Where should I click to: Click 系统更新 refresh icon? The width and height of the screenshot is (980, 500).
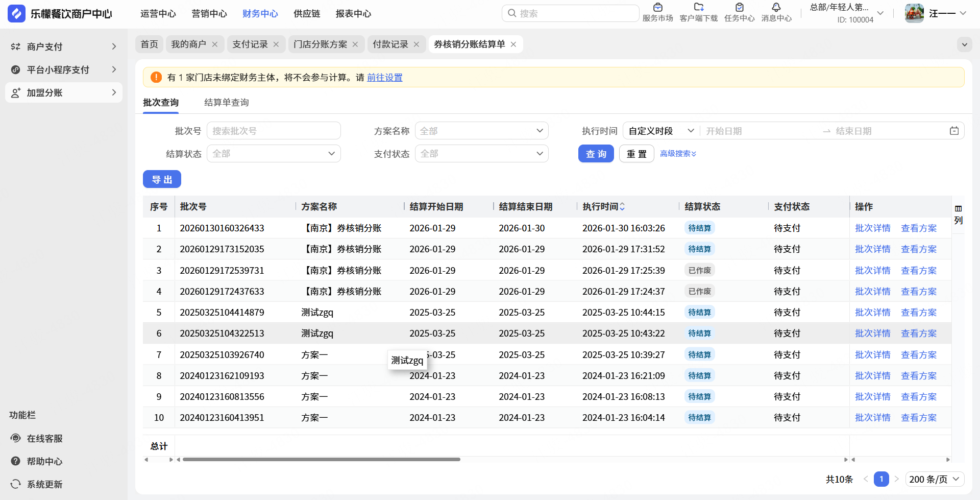pos(16,484)
